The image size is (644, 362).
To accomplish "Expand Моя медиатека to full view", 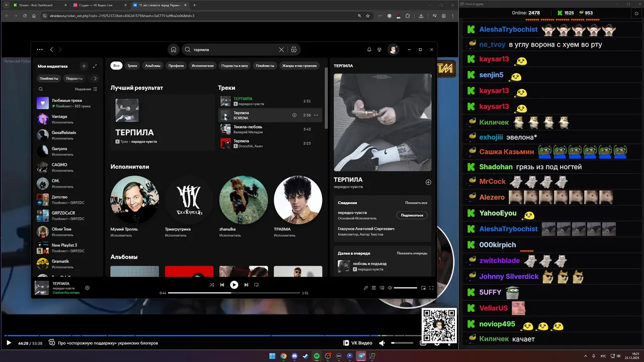I will [x=95, y=66].
